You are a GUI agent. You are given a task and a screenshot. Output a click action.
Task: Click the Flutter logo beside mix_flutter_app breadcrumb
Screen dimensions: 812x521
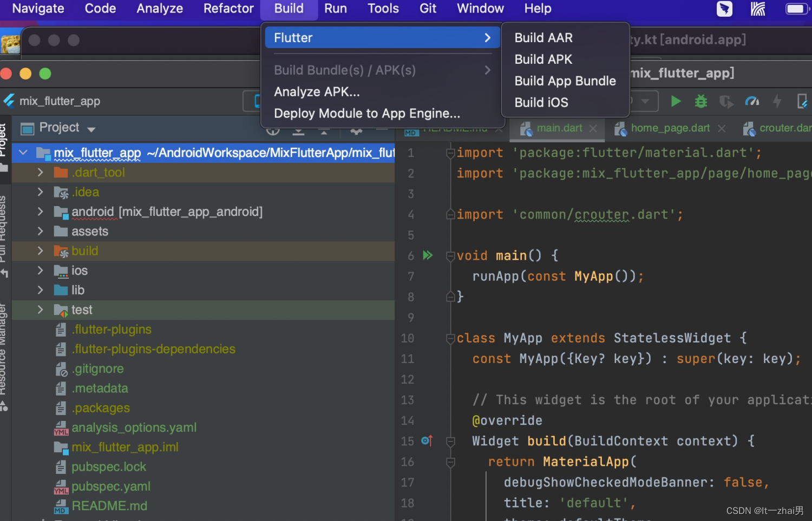[9, 101]
